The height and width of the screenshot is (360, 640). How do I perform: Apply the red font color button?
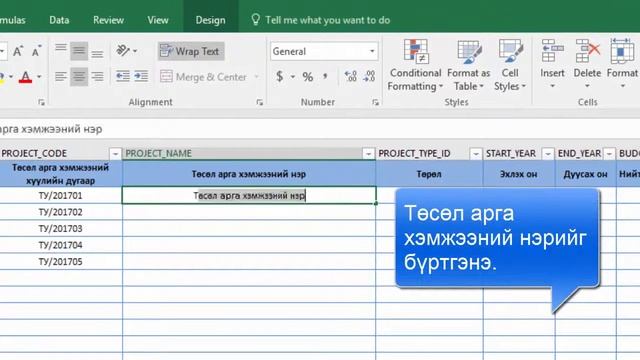coord(25,77)
